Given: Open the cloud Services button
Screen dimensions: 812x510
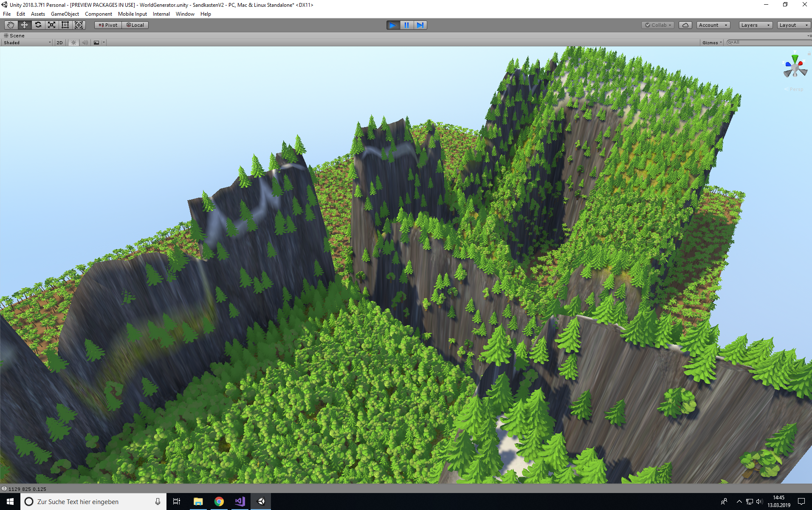Looking at the screenshot, I should click(x=685, y=25).
